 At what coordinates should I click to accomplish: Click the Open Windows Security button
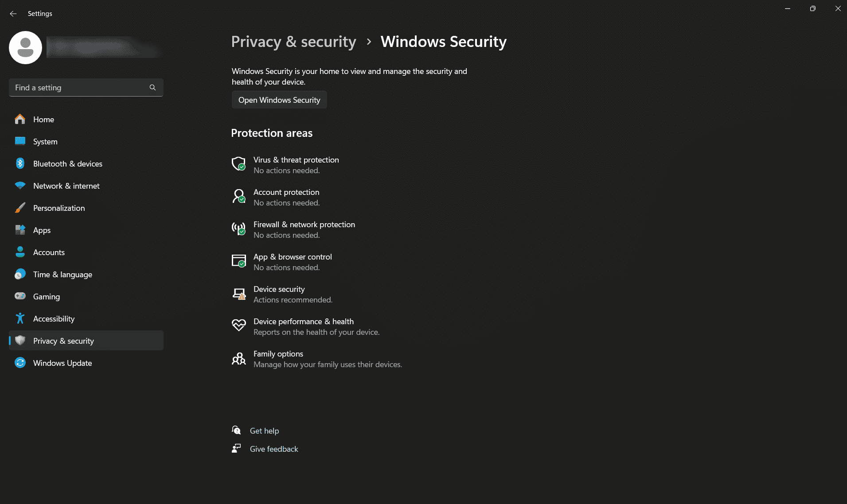coord(279,100)
